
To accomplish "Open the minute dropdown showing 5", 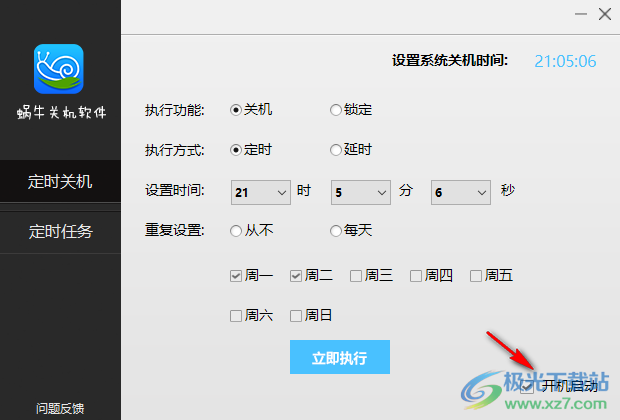I will pyautogui.click(x=361, y=193).
